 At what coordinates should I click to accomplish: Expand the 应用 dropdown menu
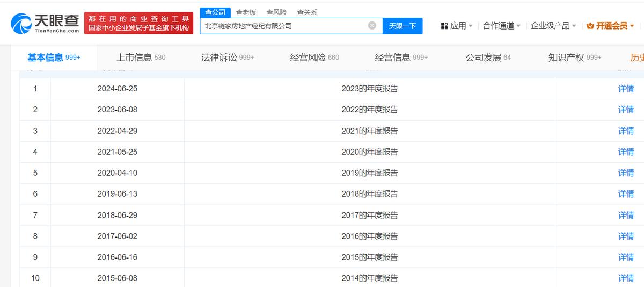[471, 26]
